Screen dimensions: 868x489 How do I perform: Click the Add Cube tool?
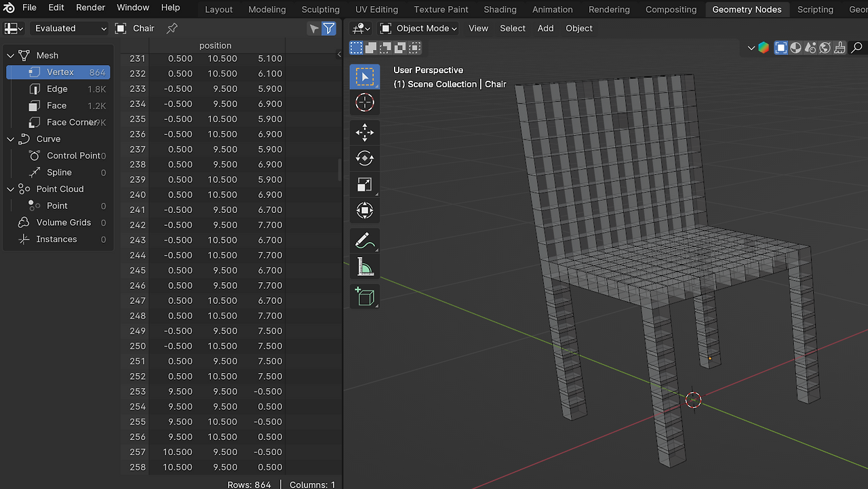tap(365, 296)
